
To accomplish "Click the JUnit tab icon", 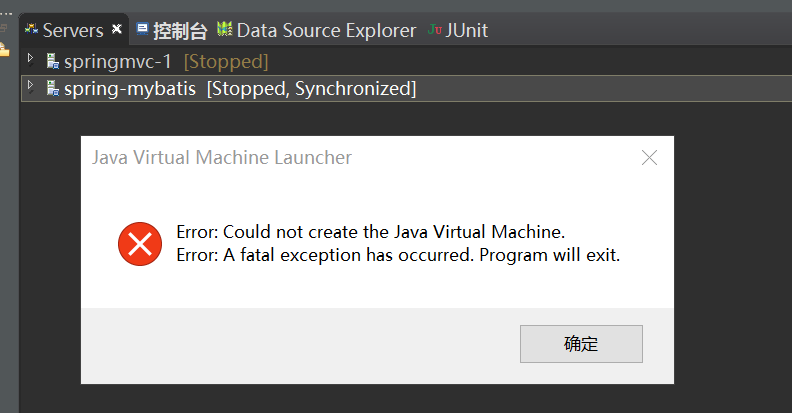I will click(434, 29).
